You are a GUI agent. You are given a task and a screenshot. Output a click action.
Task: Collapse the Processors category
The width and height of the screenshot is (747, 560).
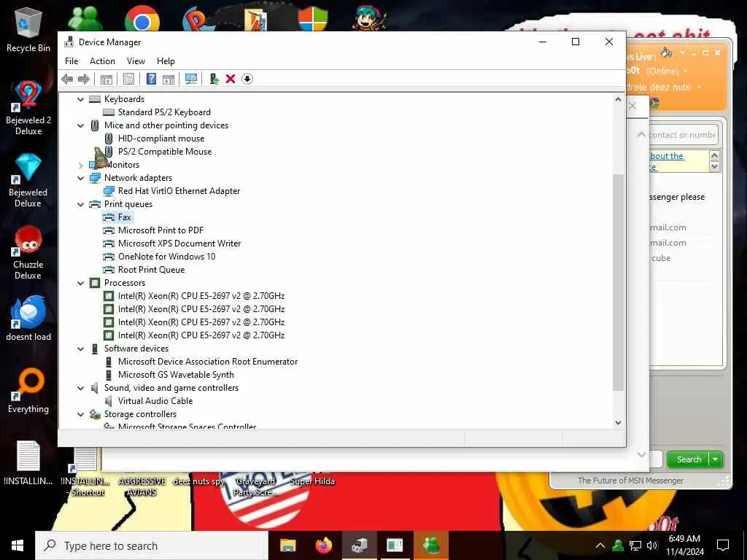click(80, 283)
